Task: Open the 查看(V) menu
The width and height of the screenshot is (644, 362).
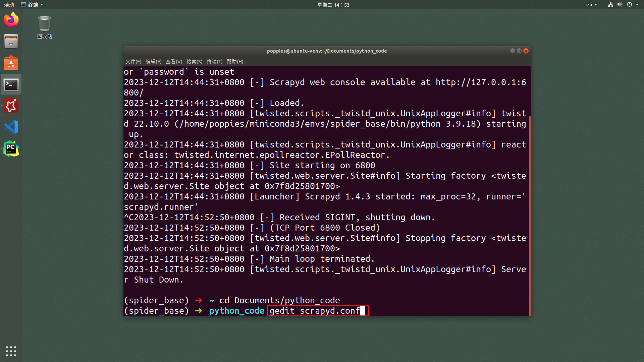Action: pos(174,62)
